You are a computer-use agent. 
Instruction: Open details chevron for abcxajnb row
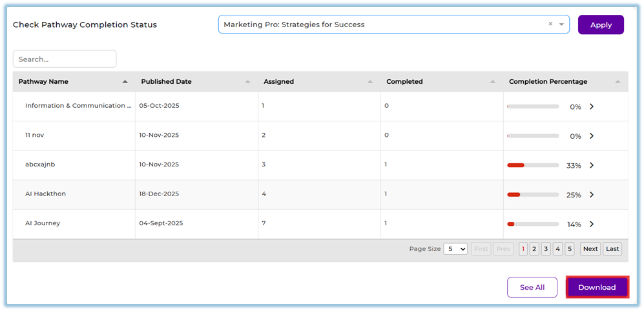pos(592,165)
